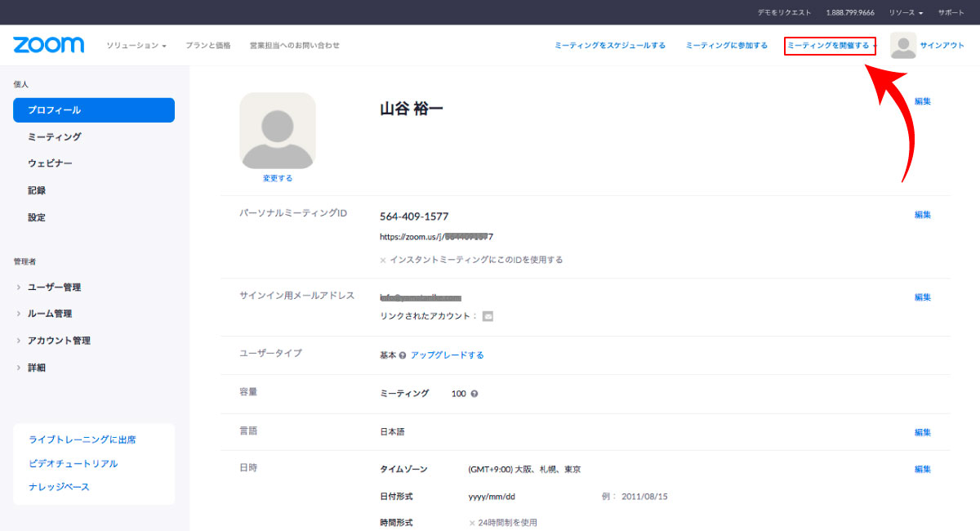The height and width of the screenshot is (531, 980).
Task: Click サポート in top bar
Action: [951, 13]
